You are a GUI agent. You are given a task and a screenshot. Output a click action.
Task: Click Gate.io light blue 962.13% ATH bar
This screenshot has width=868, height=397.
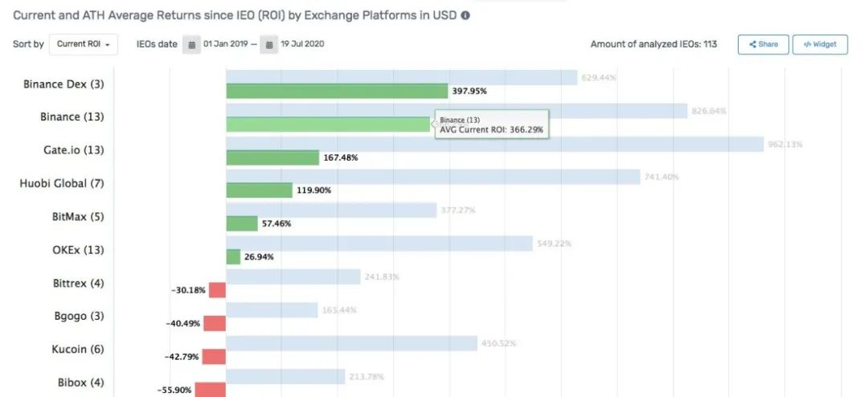pos(494,144)
